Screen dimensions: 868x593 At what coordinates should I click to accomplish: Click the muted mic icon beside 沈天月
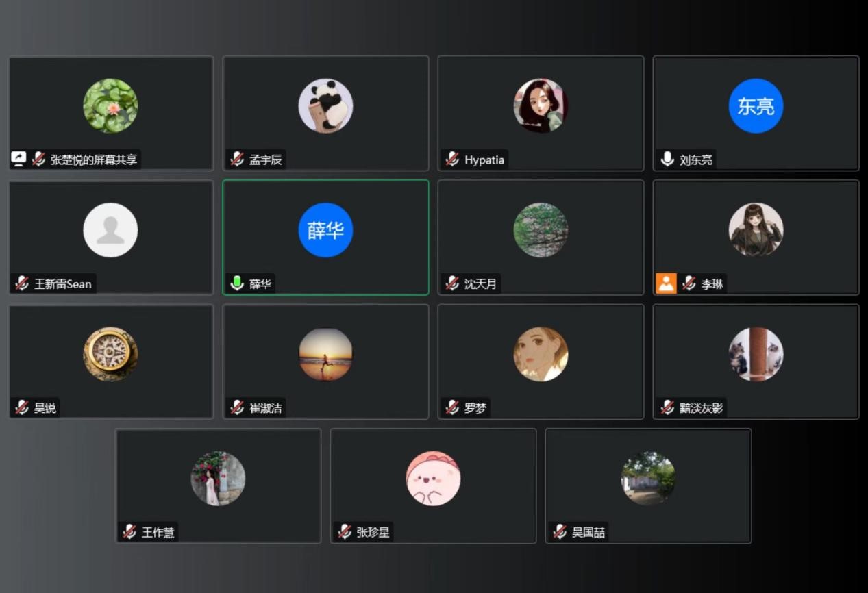point(452,283)
